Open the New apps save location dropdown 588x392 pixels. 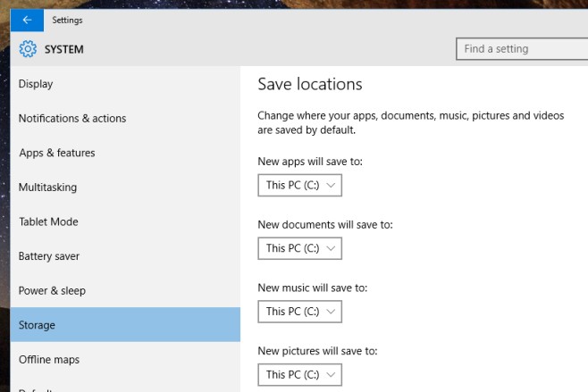299,185
